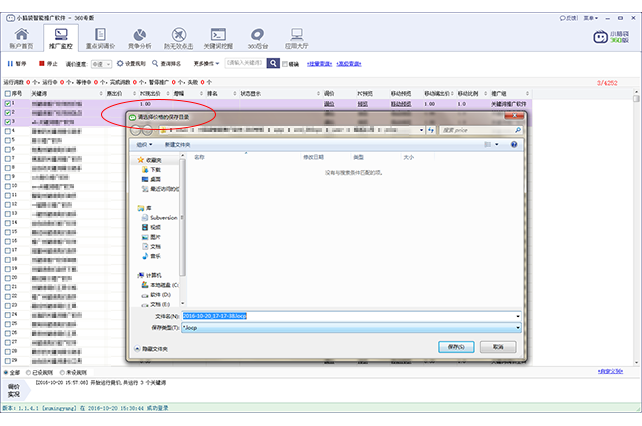Viewport: 642px width, 426px height.
Task: Open the 组织 dropdown menu
Action: pyautogui.click(x=143, y=144)
